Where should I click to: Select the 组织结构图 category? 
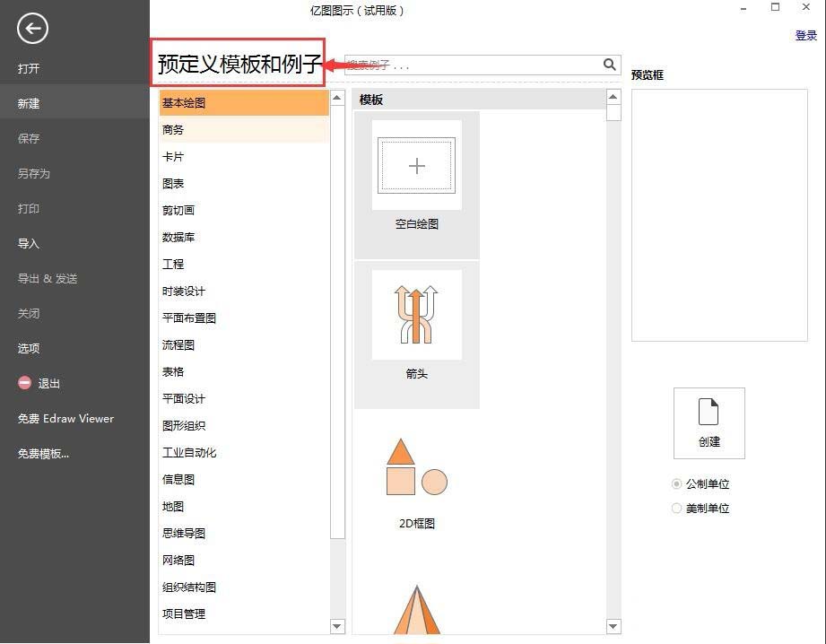244,587
